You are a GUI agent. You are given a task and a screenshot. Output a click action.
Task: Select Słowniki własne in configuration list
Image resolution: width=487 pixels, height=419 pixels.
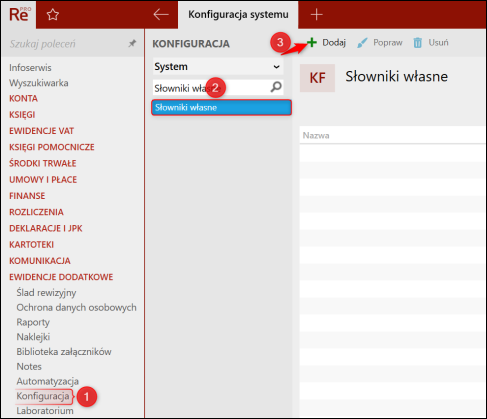[x=221, y=107]
